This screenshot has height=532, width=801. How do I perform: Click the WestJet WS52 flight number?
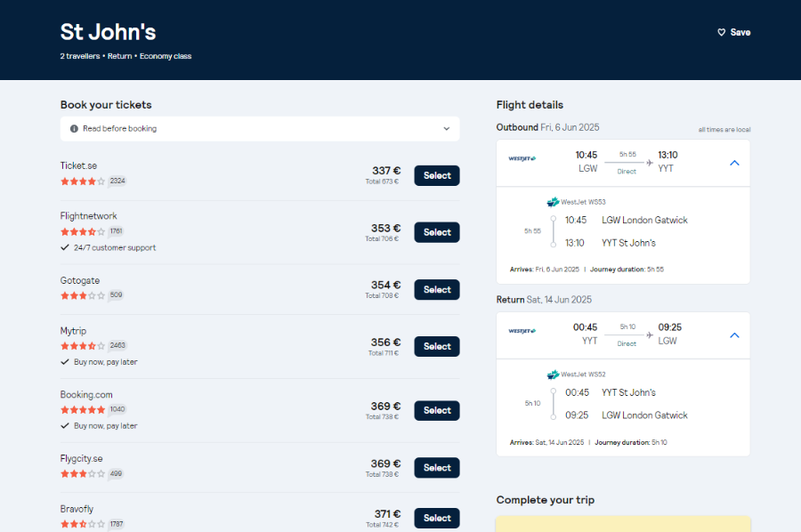[583, 375]
